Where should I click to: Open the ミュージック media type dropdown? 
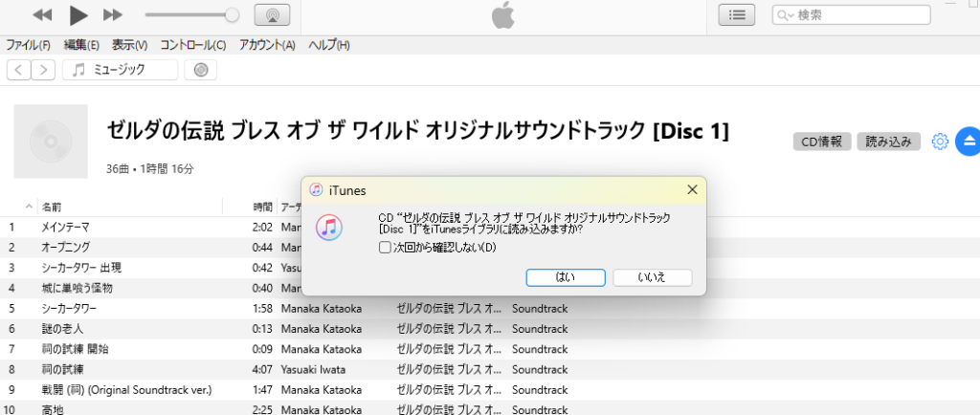pos(120,70)
